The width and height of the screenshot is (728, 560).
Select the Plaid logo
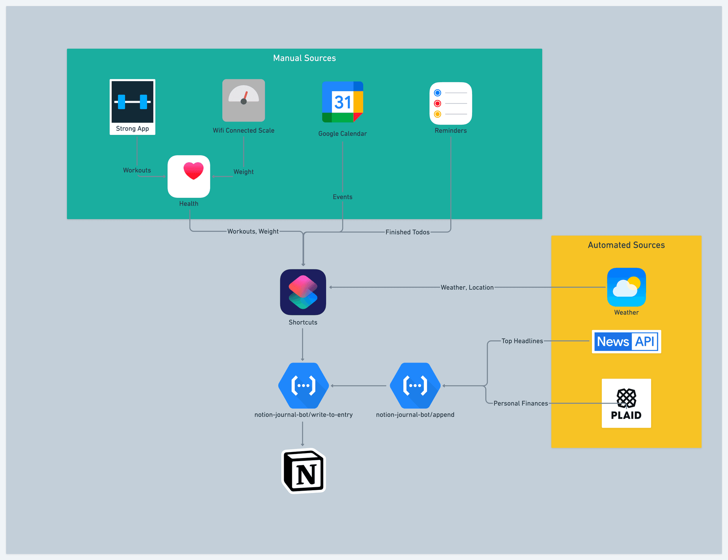626,403
